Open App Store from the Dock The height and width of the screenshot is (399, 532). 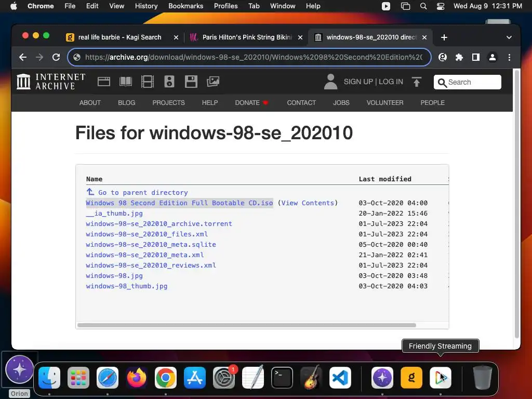tap(195, 378)
